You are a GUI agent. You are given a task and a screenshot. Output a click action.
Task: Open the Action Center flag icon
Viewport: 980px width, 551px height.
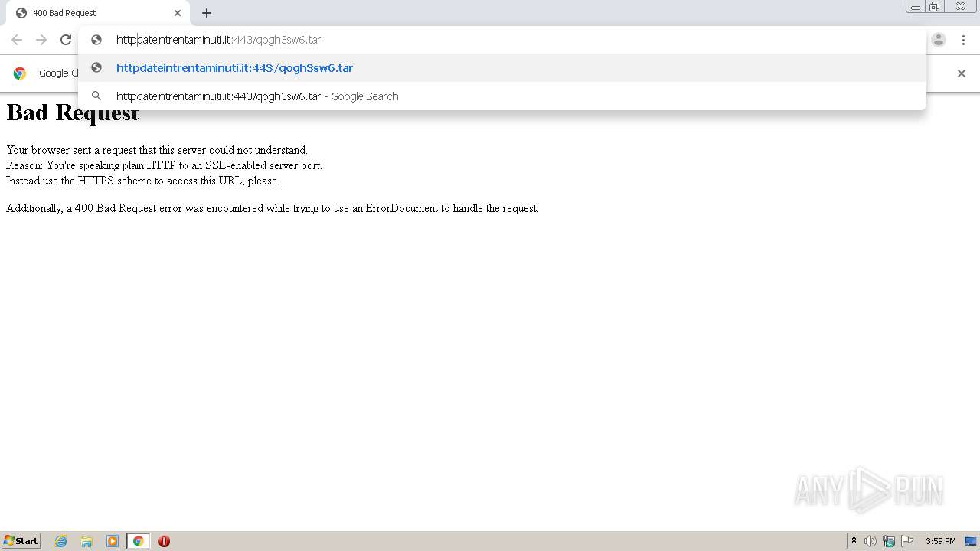[x=907, y=541]
